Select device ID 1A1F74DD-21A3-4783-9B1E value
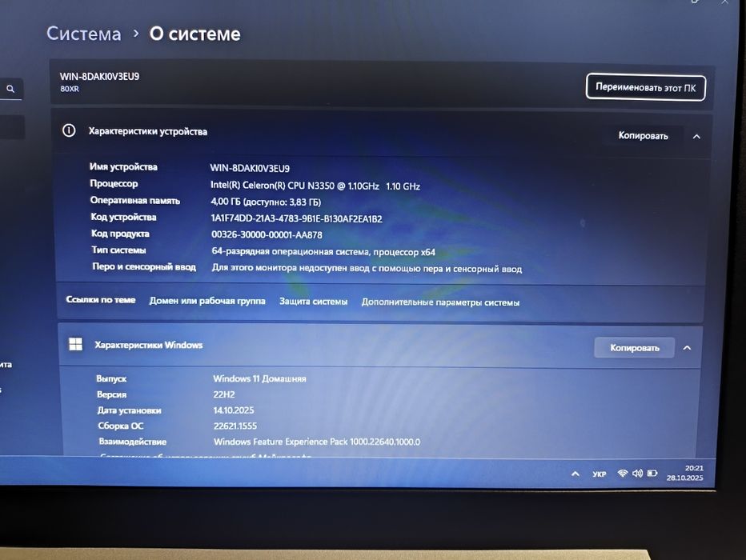The height and width of the screenshot is (560, 746). (297, 218)
